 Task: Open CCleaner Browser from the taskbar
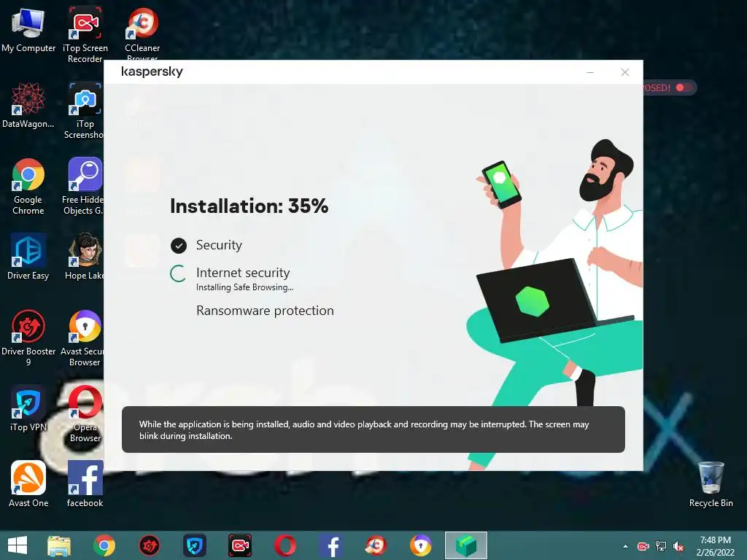click(x=376, y=545)
